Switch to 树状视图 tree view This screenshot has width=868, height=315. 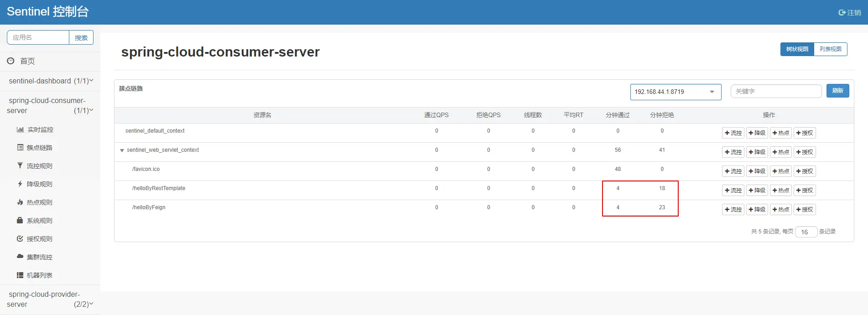coord(797,49)
